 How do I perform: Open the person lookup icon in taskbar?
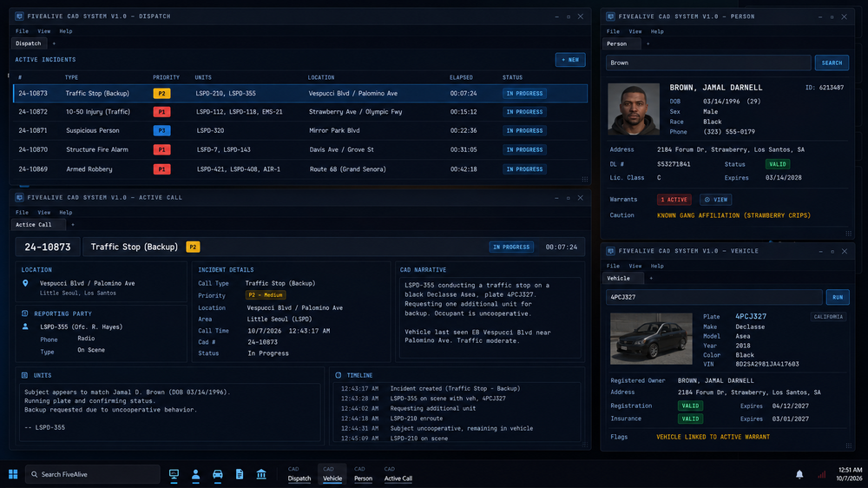pos(195,474)
